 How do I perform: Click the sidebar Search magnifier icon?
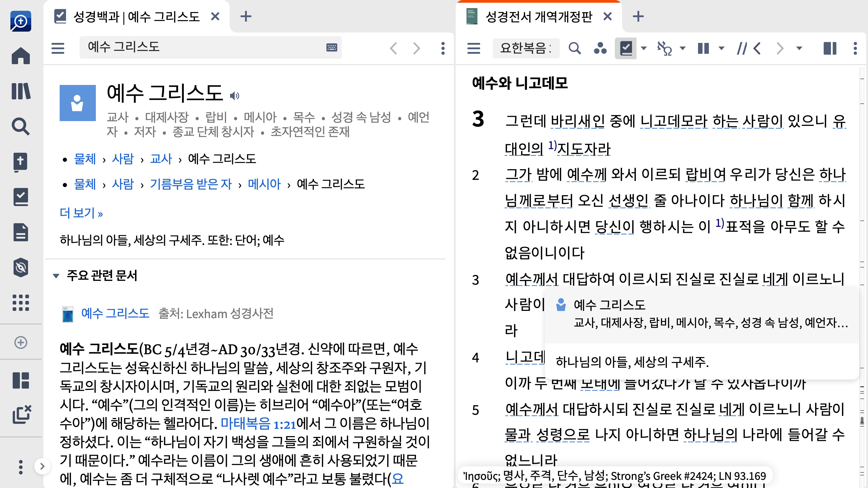click(x=21, y=126)
